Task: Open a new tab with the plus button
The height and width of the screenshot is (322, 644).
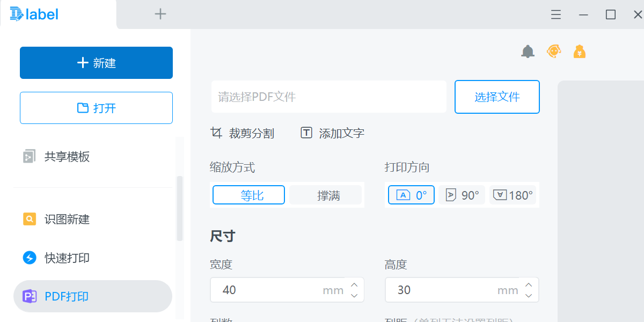Action: click(x=160, y=14)
